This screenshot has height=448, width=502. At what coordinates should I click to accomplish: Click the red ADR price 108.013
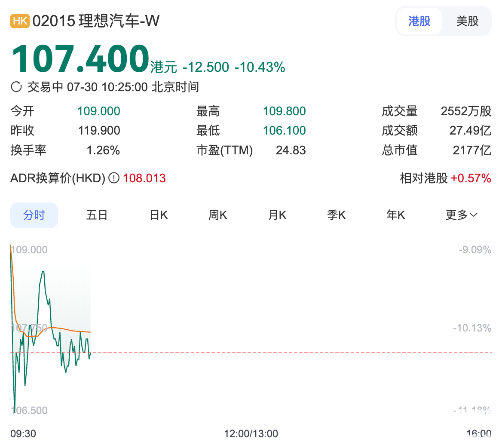(x=144, y=178)
